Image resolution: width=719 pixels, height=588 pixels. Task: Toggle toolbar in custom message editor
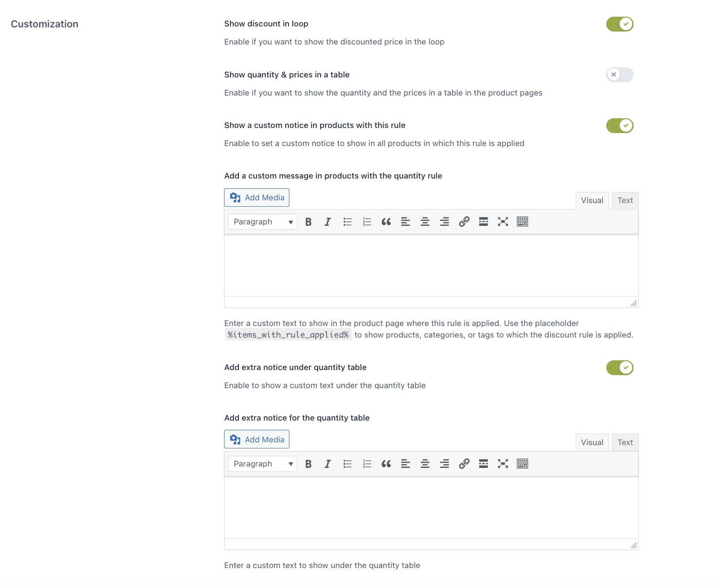pyautogui.click(x=522, y=222)
